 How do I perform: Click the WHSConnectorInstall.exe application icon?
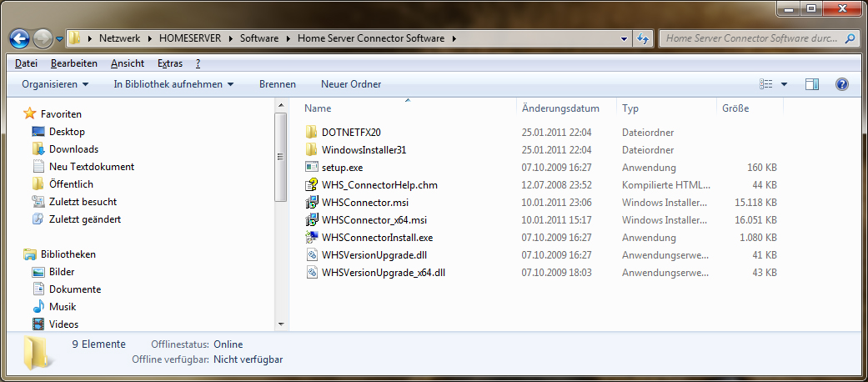pos(312,238)
